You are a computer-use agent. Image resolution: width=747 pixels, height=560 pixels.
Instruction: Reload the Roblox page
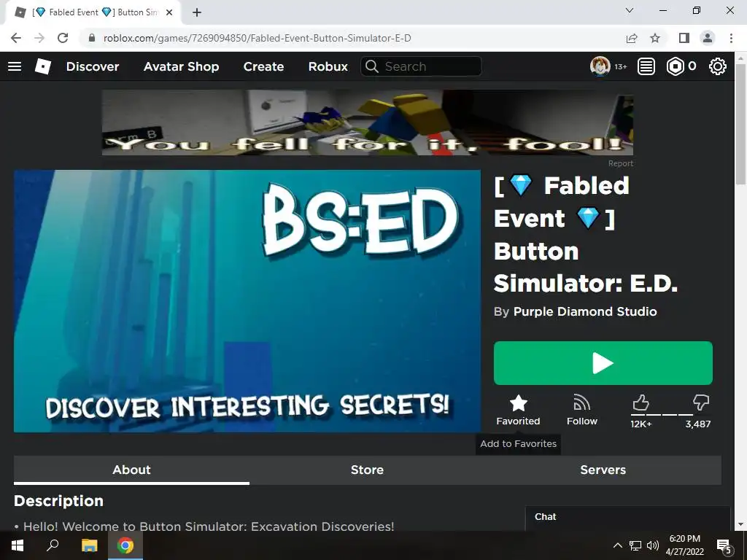point(63,38)
